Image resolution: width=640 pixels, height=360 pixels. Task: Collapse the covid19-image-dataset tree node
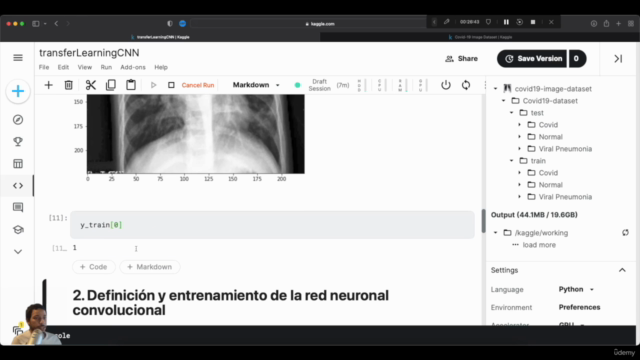tap(496, 89)
